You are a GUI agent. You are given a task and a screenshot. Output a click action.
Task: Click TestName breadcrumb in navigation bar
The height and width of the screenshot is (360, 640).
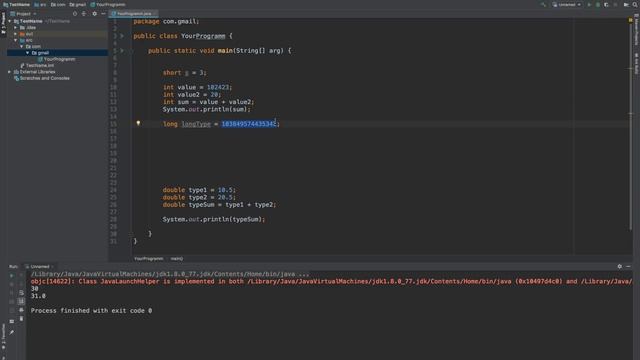[16, 4]
